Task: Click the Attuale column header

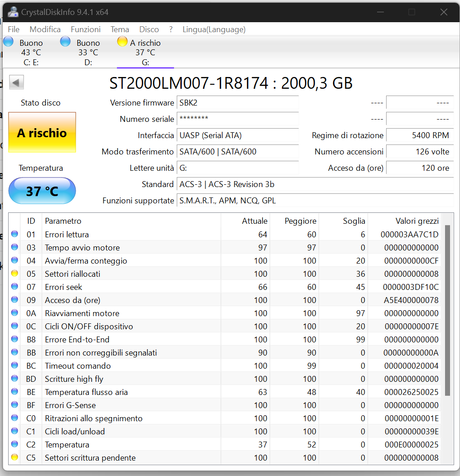Action: click(246, 221)
